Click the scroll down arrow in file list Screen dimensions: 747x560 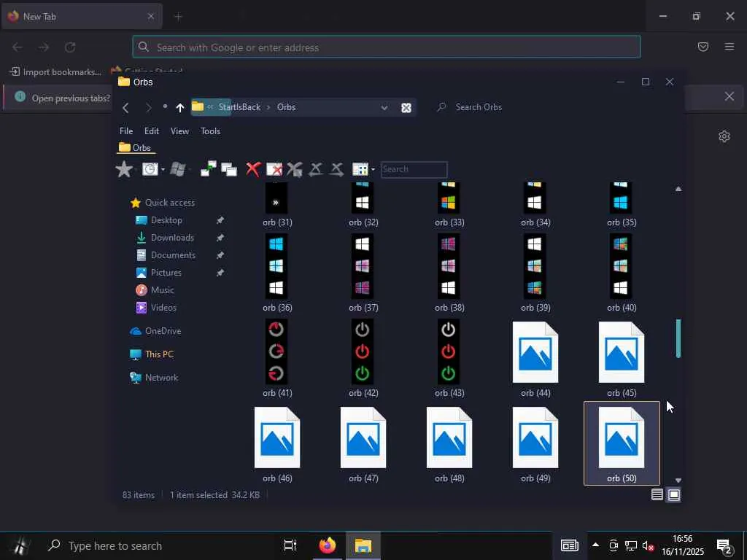[678, 481]
